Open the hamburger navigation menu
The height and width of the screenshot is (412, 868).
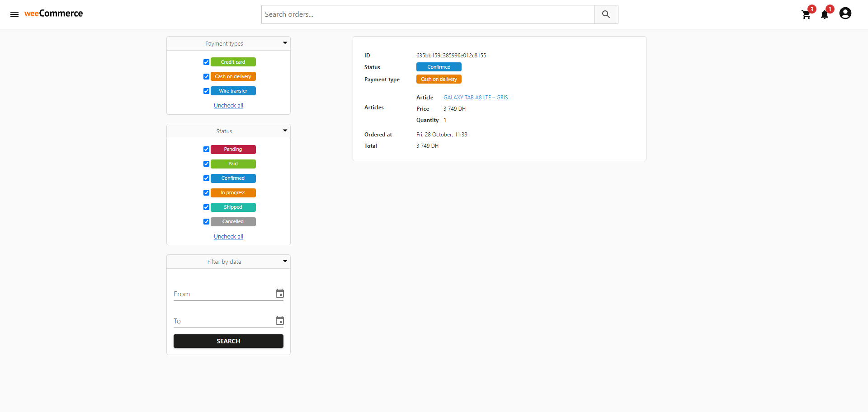(x=14, y=14)
